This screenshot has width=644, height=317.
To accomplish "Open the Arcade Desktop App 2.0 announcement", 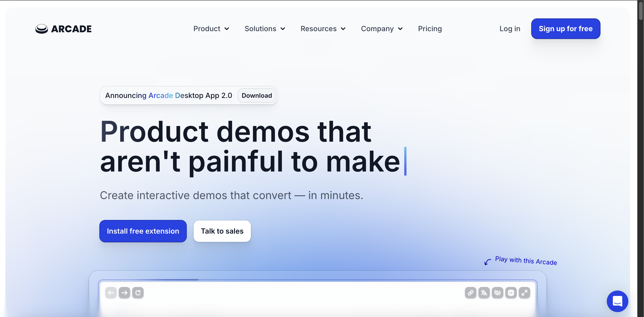I will pyautogui.click(x=168, y=96).
